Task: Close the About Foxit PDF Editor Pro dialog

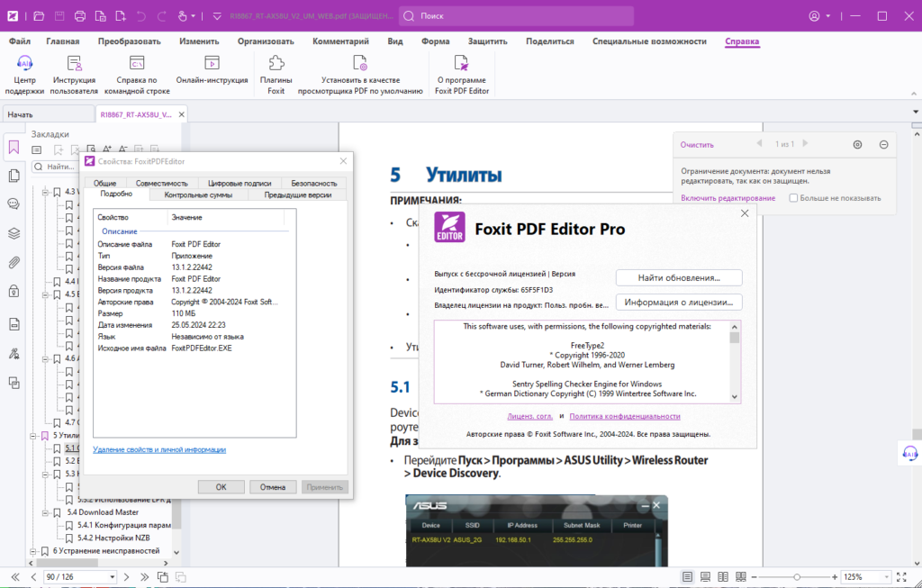Action: point(745,213)
